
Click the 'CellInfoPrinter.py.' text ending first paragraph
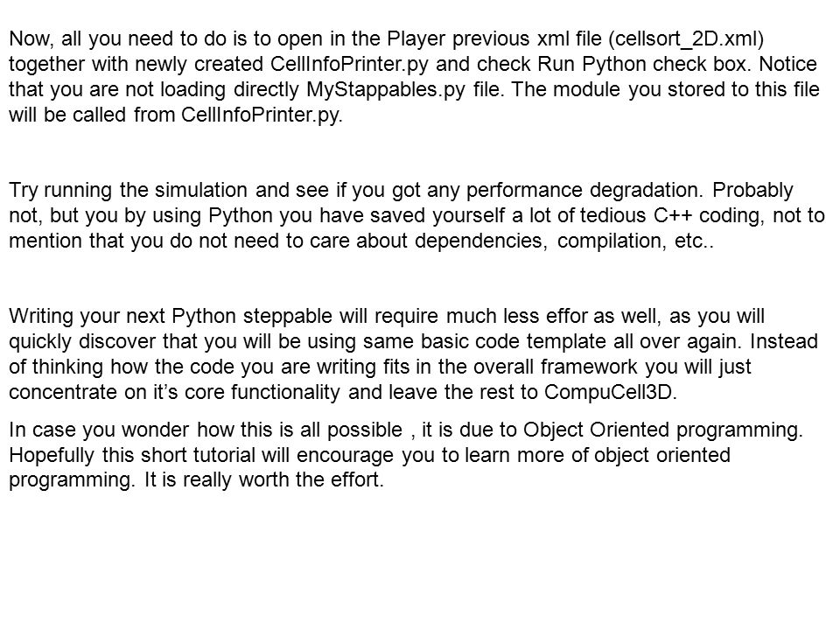tap(262, 115)
